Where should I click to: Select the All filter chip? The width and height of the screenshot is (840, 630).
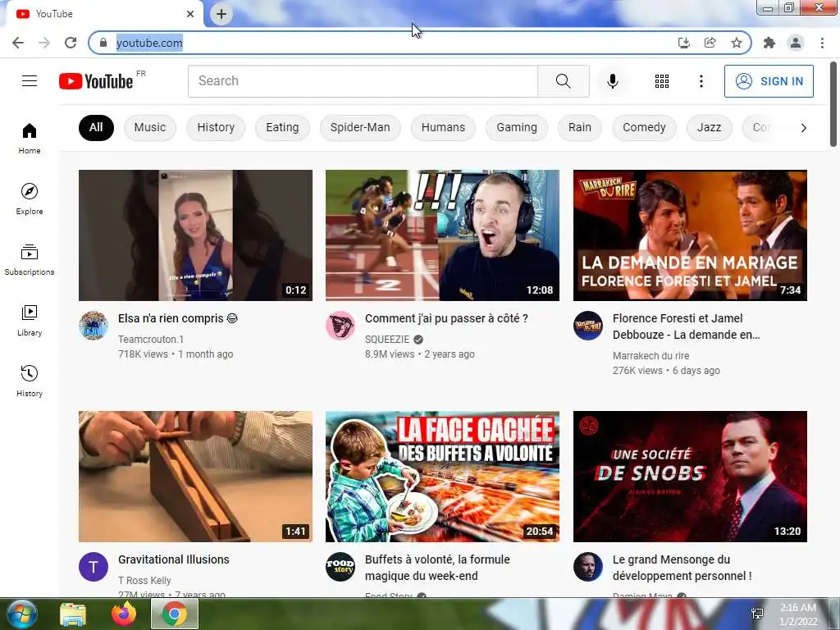click(96, 127)
